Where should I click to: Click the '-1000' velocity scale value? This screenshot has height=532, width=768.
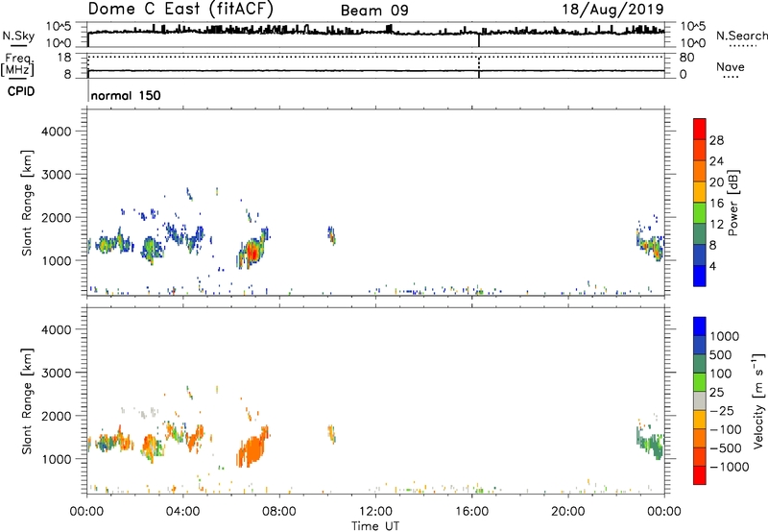[x=729, y=467]
